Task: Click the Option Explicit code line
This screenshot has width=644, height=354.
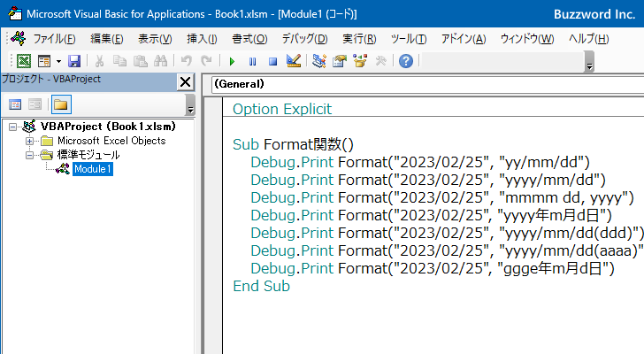Action: tap(282, 109)
